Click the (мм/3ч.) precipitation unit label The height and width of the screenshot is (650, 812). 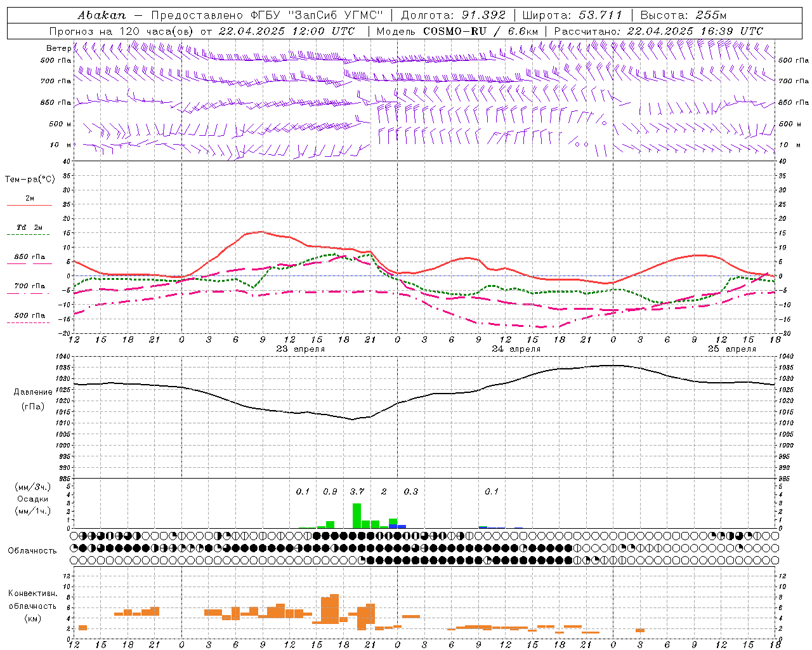[33, 487]
